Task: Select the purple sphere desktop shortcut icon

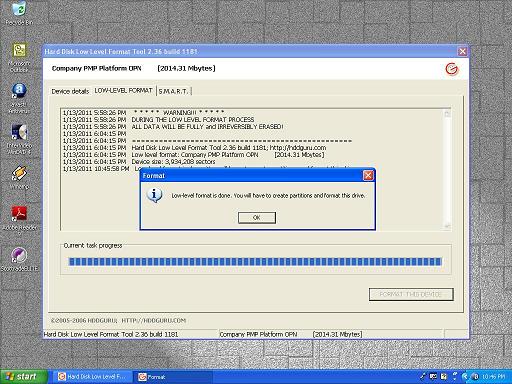Action: click(19, 259)
